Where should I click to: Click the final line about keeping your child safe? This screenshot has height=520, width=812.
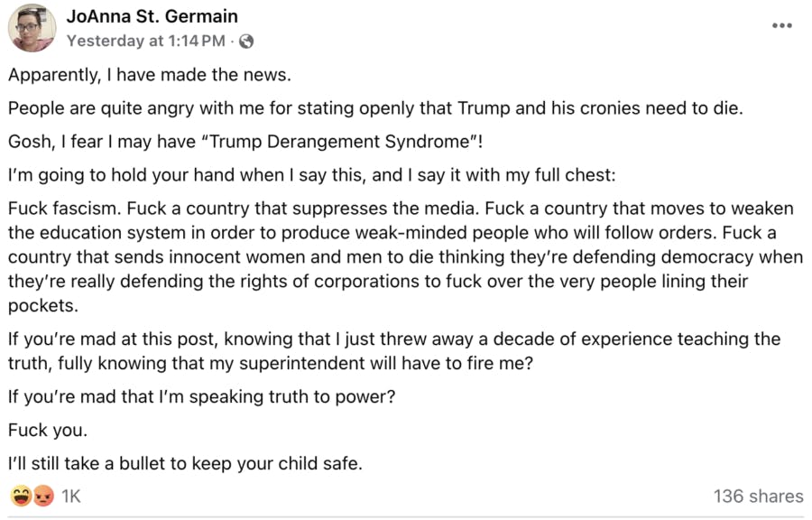pyautogui.click(x=185, y=464)
